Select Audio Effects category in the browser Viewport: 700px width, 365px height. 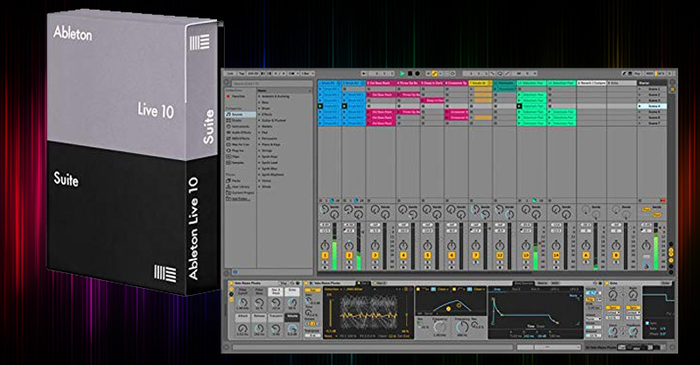(240, 133)
